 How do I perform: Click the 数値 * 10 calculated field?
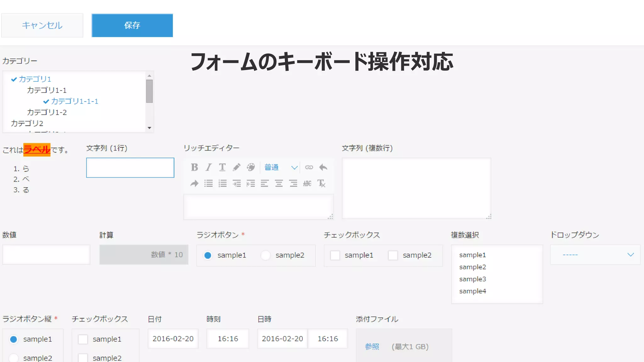144,255
